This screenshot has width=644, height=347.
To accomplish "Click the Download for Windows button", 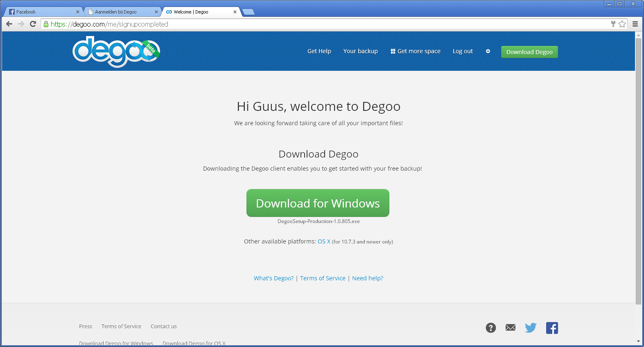I will pyautogui.click(x=318, y=203).
